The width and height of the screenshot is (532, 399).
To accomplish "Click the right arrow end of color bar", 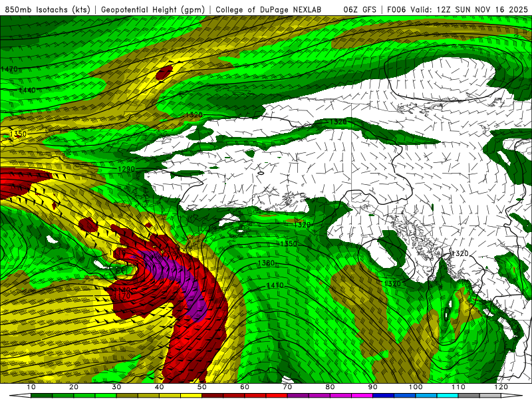I will [x=512, y=396].
